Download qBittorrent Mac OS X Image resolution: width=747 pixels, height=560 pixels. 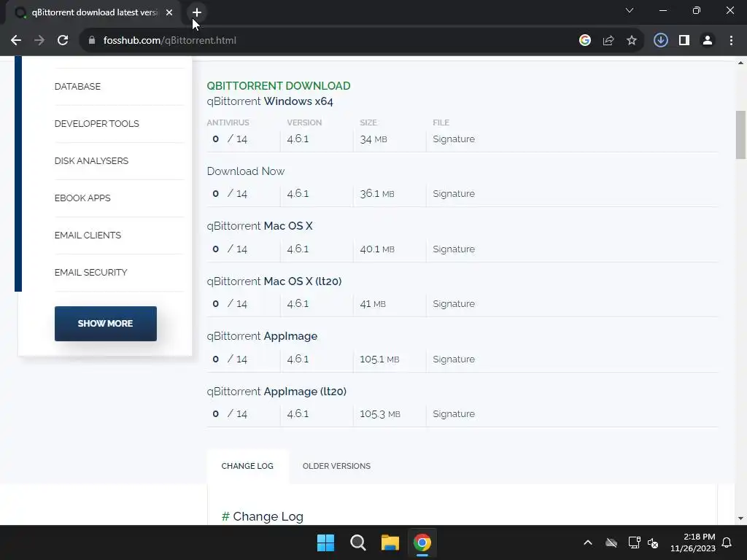pyautogui.click(x=260, y=226)
